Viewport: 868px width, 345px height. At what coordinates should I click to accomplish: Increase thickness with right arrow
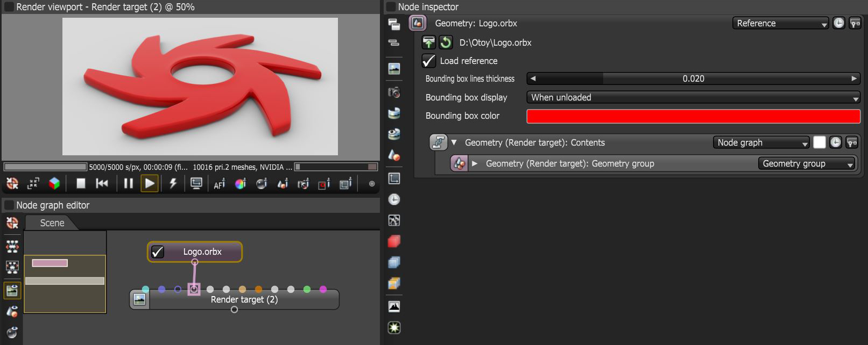(854, 78)
